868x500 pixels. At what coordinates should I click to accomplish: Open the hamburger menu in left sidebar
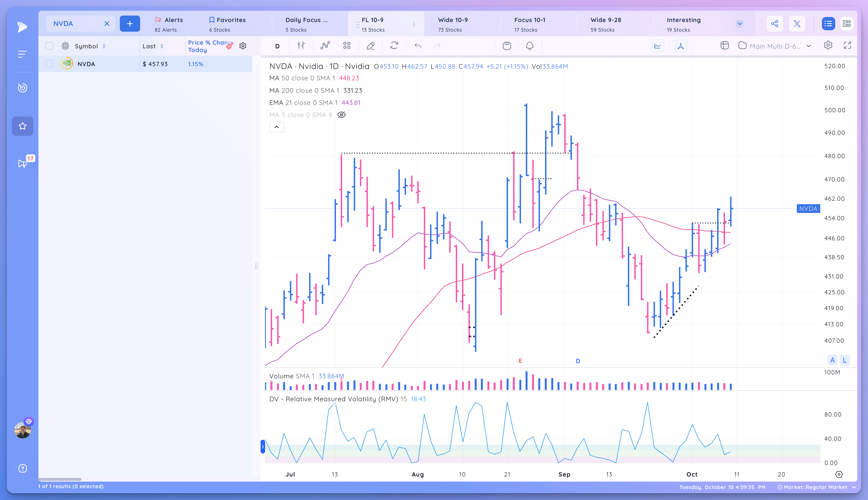[x=22, y=54]
